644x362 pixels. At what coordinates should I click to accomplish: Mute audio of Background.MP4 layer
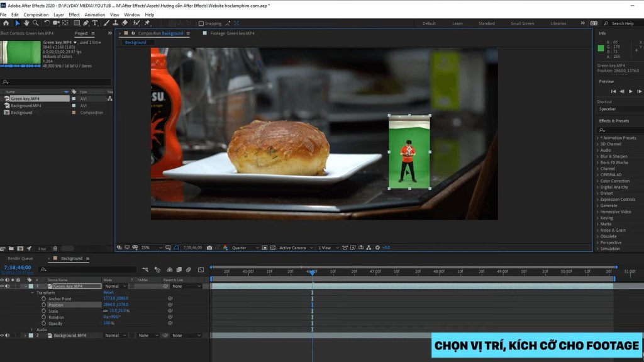pyautogui.click(x=7, y=336)
